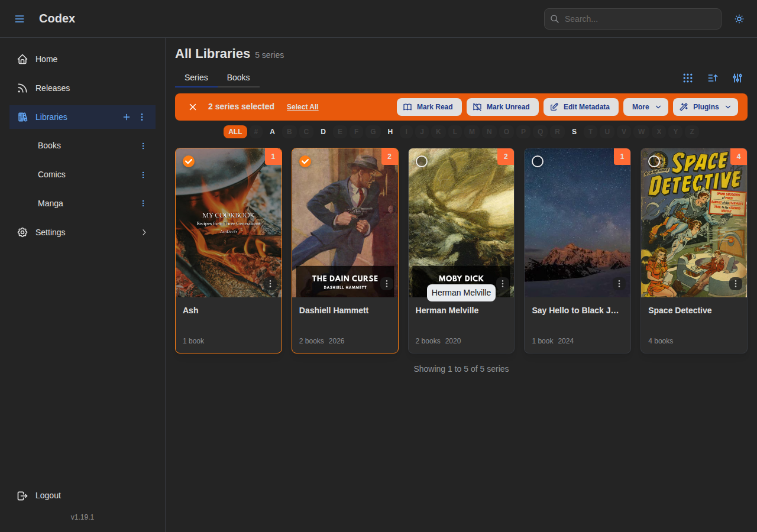Click the Dashiell Hammett series title
Image resolution: width=757 pixels, height=532 pixels.
(x=334, y=310)
